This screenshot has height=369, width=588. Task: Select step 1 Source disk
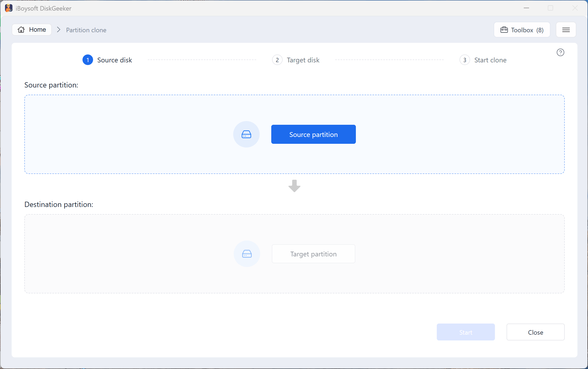(x=107, y=60)
